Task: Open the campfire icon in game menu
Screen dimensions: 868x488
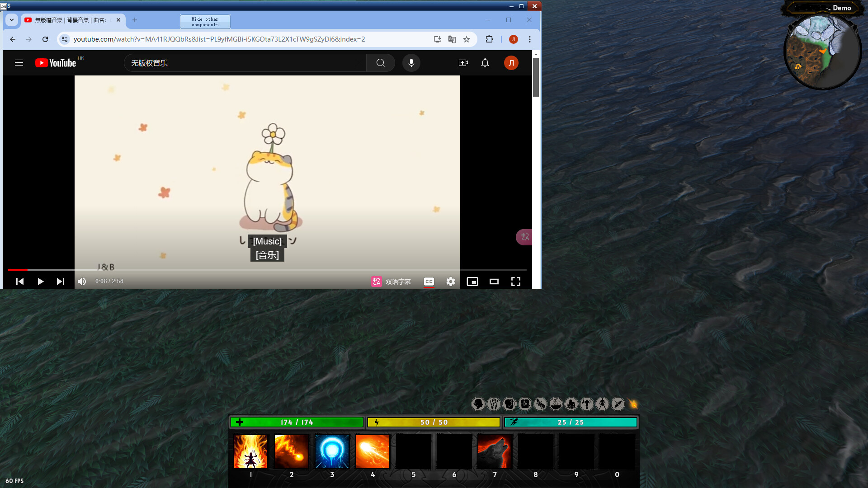Action: click(x=571, y=404)
